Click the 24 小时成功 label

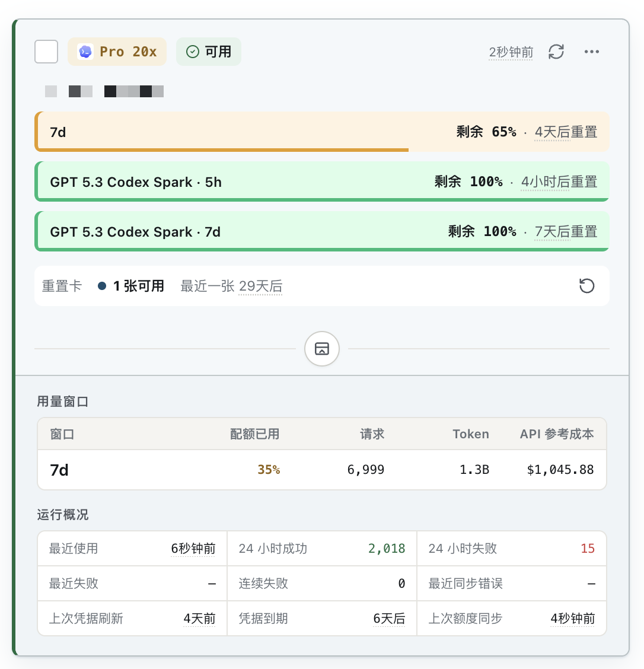point(273,548)
